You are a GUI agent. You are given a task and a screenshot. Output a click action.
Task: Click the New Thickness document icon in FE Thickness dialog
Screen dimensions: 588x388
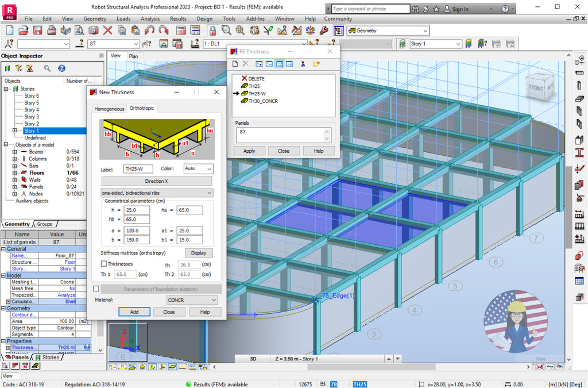pyautogui.click(x=234, y=63)
